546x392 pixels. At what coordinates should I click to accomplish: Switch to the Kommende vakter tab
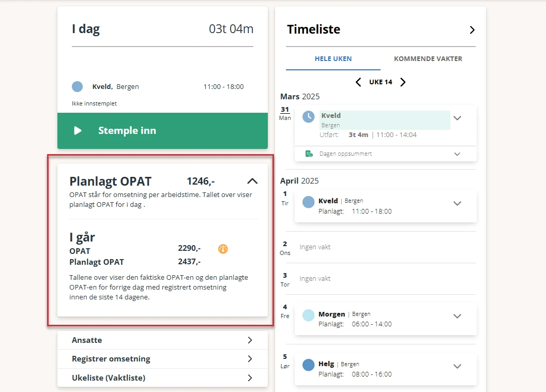(428, 59)
